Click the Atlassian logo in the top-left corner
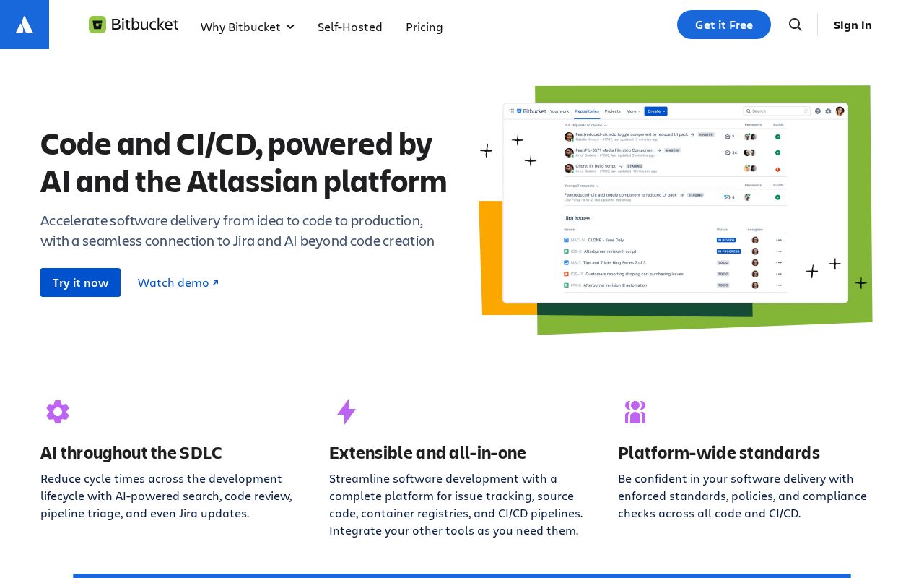Screen dimensions: 924x578 [24, 24]
